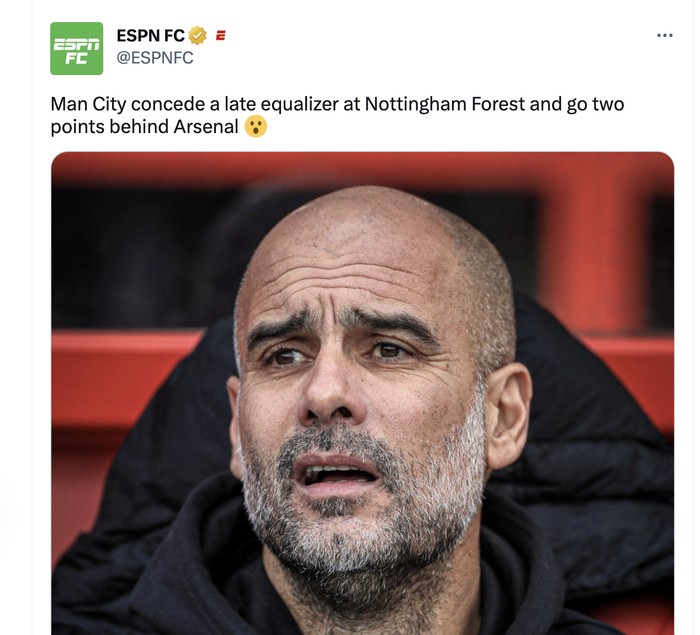Click the green ESPN FC profile avatar
The image size is (700, 635).
coord(76,48)
